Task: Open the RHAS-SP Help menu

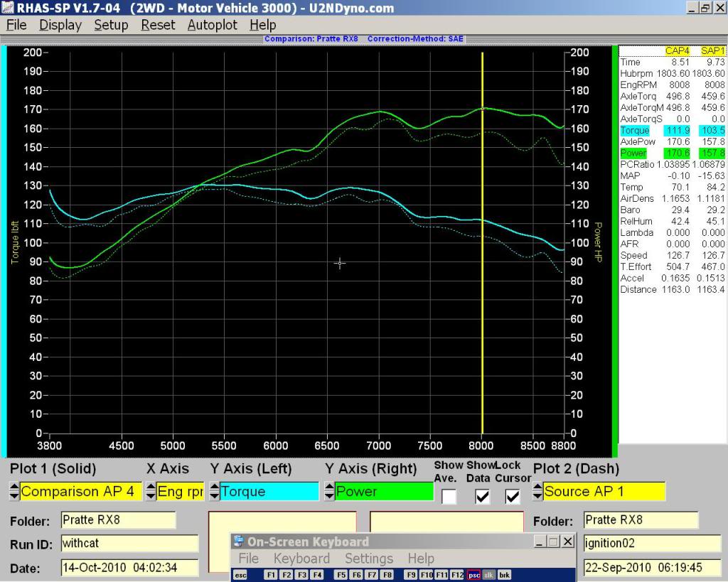Action: [263, 25]
